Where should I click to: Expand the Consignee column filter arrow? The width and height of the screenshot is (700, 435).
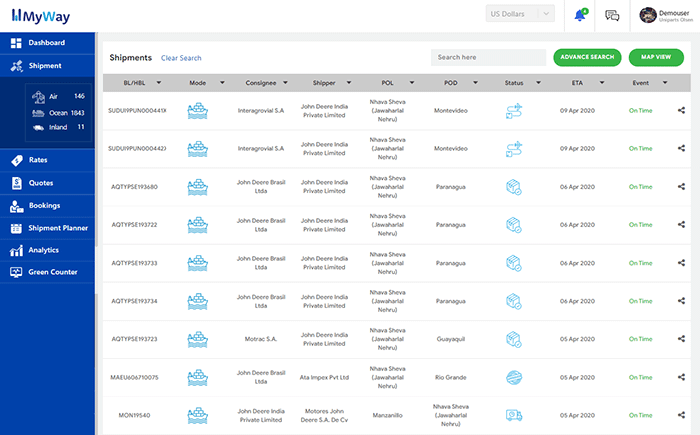(285, 83)
